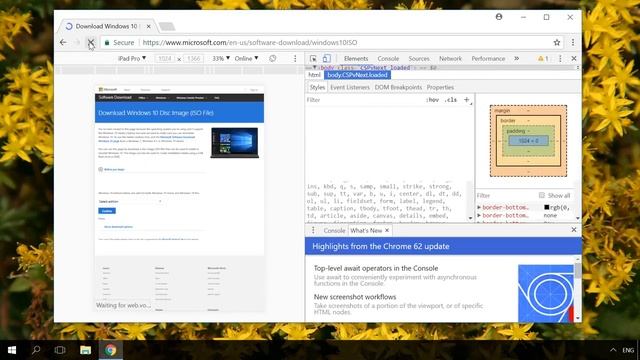Stop loading the page
This screenshot has height=360, width=640.
91,42
